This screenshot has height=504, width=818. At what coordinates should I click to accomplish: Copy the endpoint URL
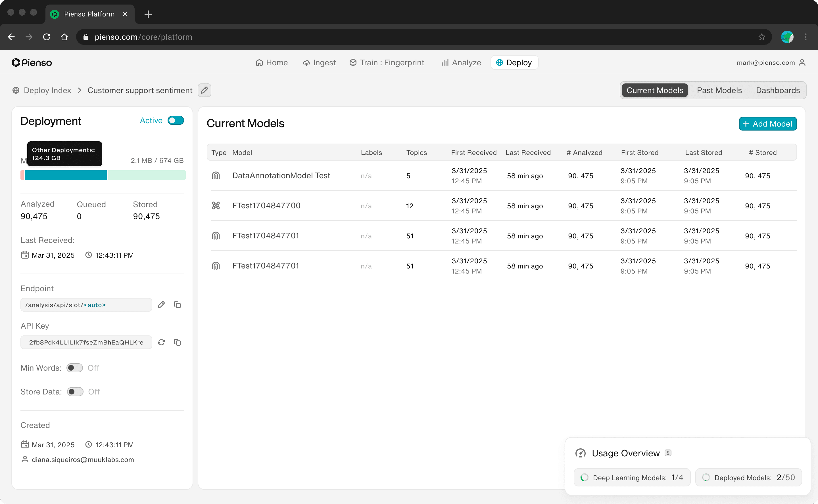click(177, 305)
